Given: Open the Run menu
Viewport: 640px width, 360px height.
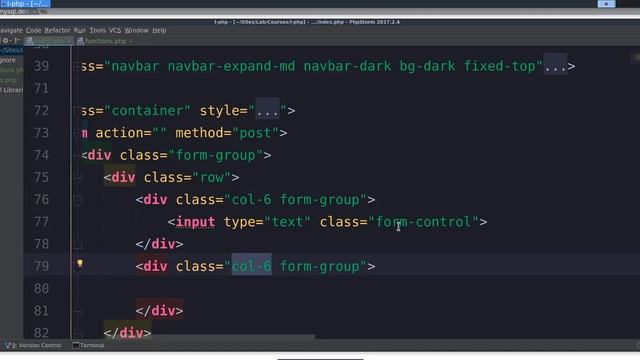Looking at the screenshot, I should coord(80,30).
